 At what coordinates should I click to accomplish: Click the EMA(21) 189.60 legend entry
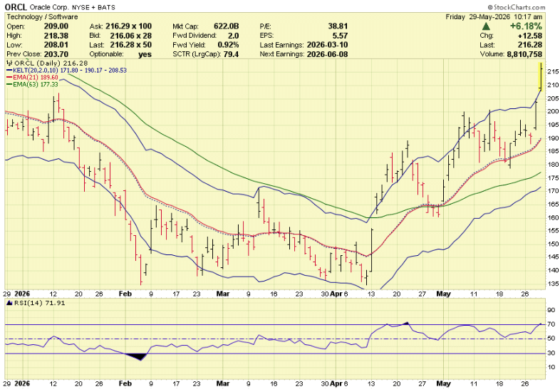[33, 77]
